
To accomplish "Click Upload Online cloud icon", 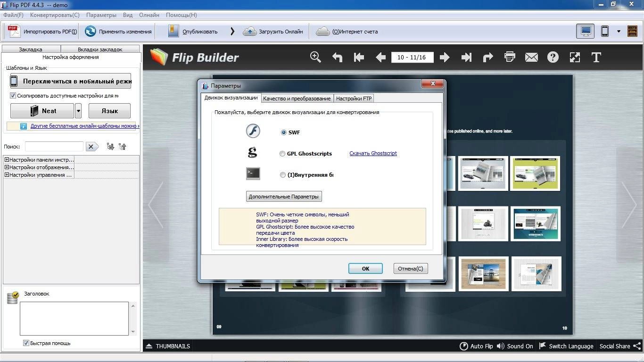I will pyautogui.click(x=250, y=32).
